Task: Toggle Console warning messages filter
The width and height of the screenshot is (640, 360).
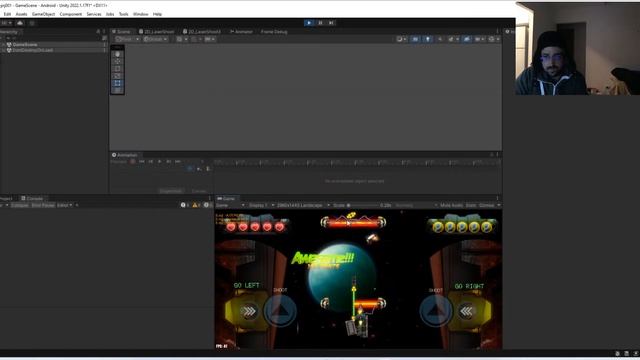Action: coord(196,205)
